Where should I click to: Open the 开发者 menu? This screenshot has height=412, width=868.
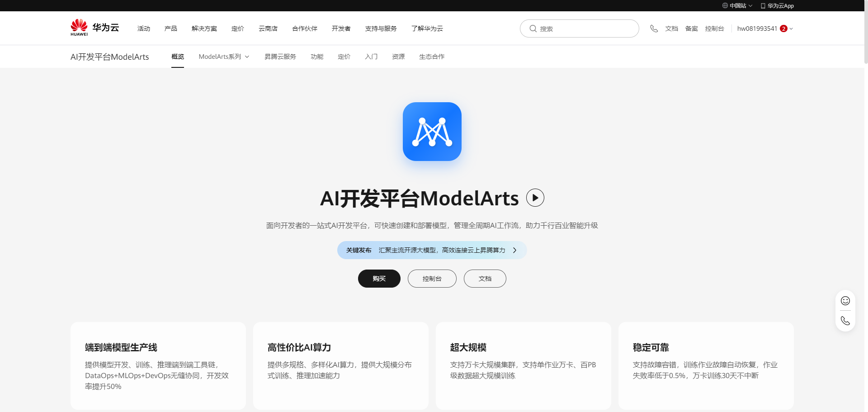341,28
